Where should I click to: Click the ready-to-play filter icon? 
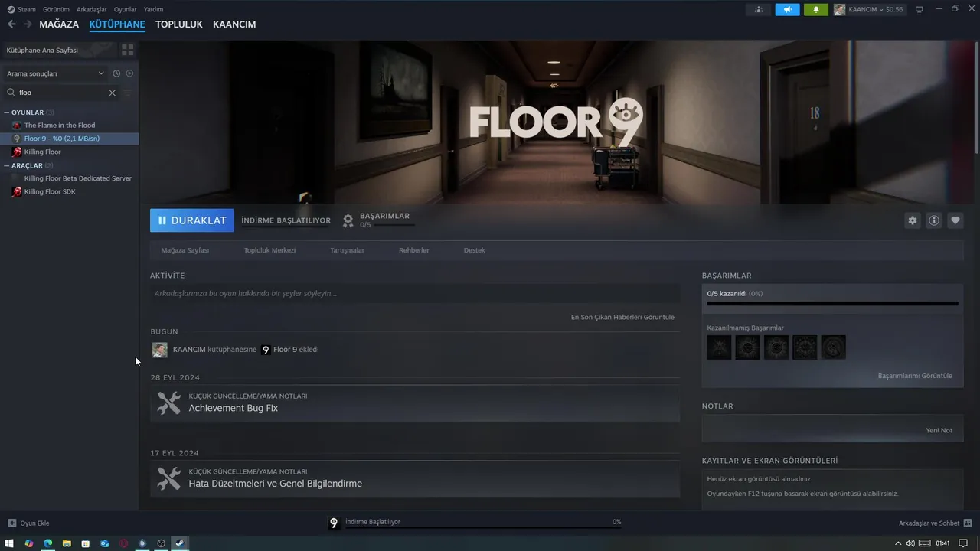pos(129,73)
